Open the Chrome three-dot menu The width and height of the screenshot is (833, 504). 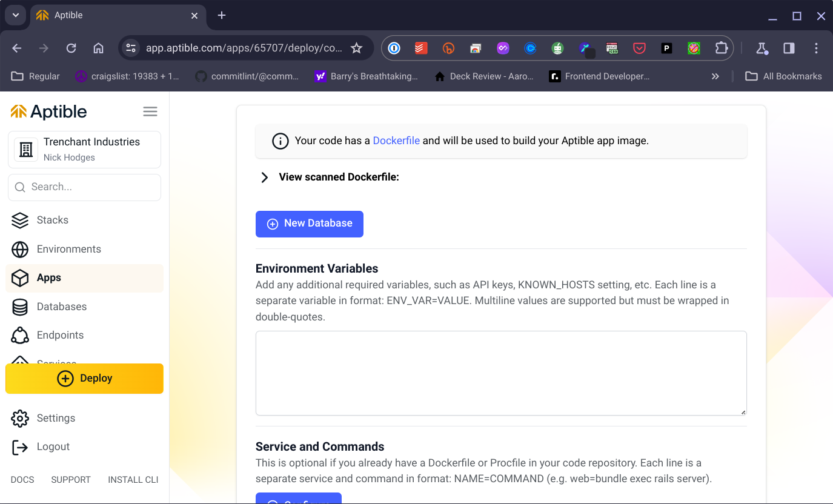point(816,48)
